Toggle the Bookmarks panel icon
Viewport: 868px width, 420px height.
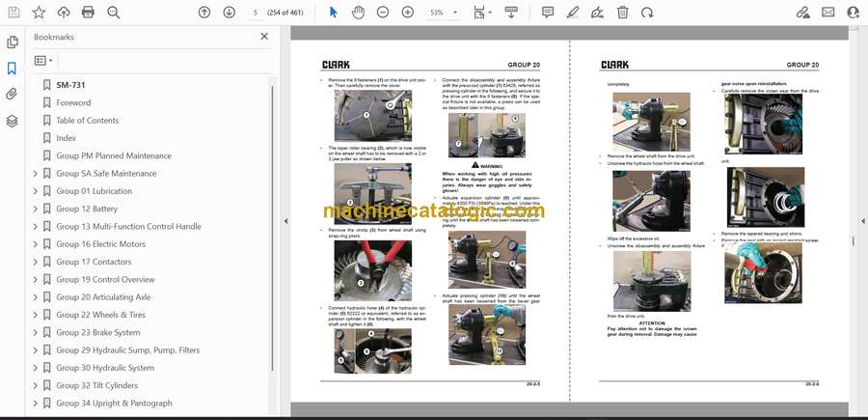coord(13,69)
